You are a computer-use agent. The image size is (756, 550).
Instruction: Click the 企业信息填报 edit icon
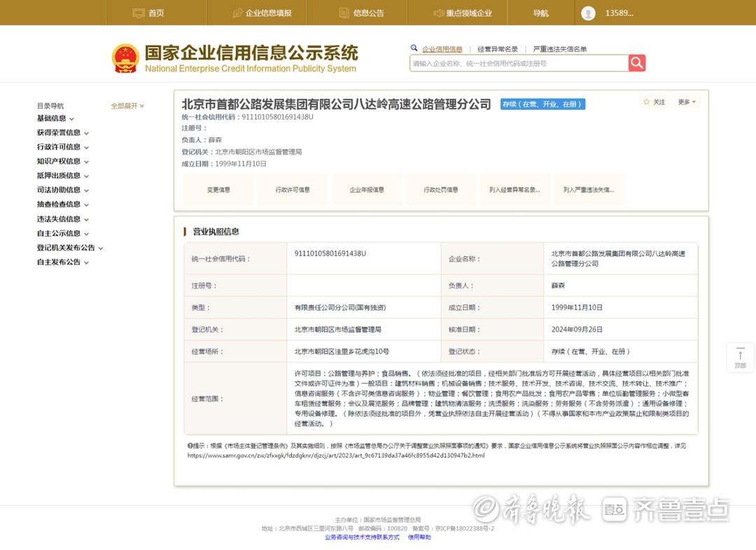pos(238,13)
